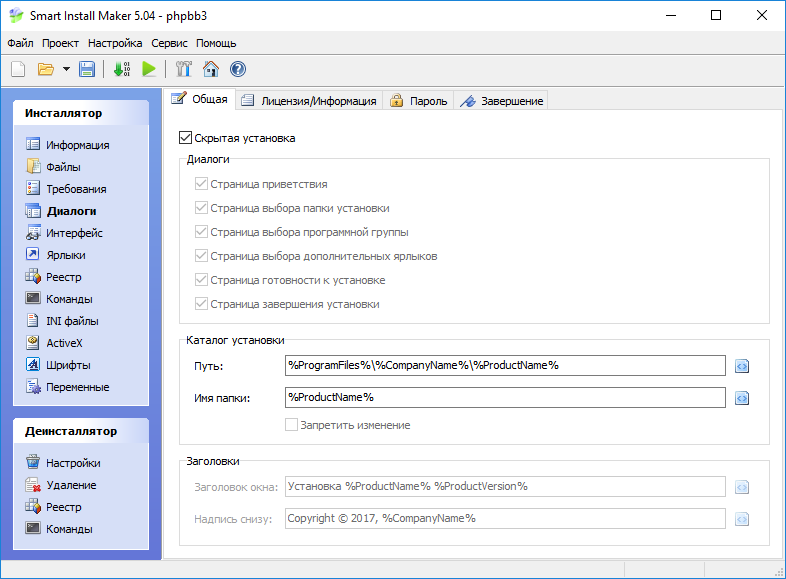Expand the recent projects dropdown arrow

(x=66, y=69)
